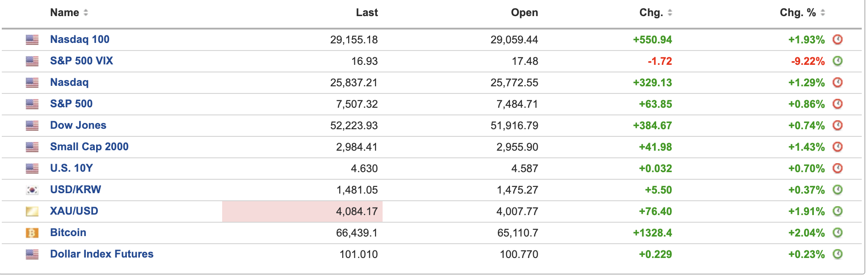Open the Dollar Index Futures link
This screenshot has height=279, width=868.
(101, 254)
